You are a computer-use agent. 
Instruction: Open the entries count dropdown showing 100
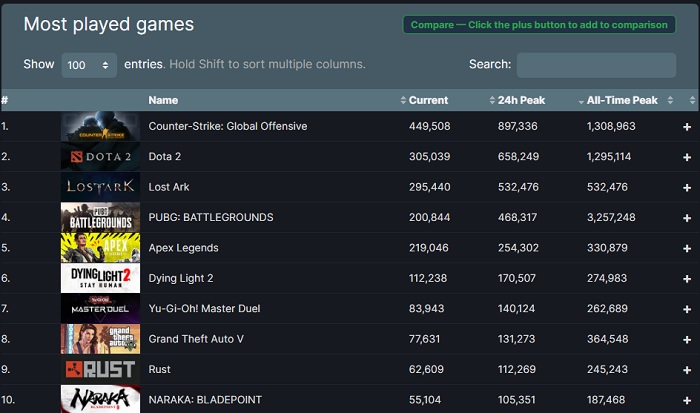point(89,65)
